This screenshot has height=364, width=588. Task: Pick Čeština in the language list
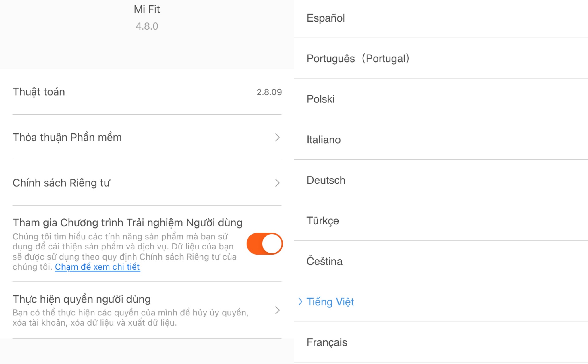pyautogui.click(x=441, y=261)
